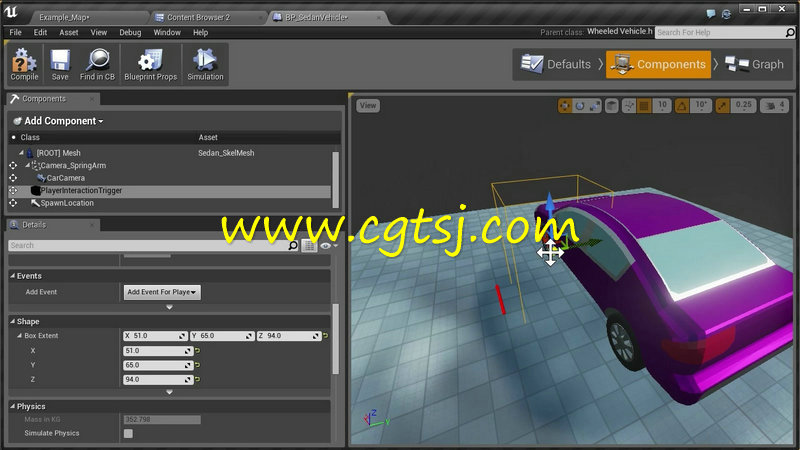Click the Components mode button
800x450 pixels.
coord(658,64)
